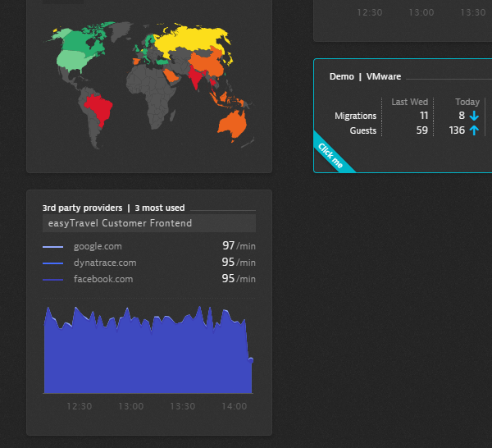
Task: Click Russia (yellow) on the world map
Action: (191, 39)
